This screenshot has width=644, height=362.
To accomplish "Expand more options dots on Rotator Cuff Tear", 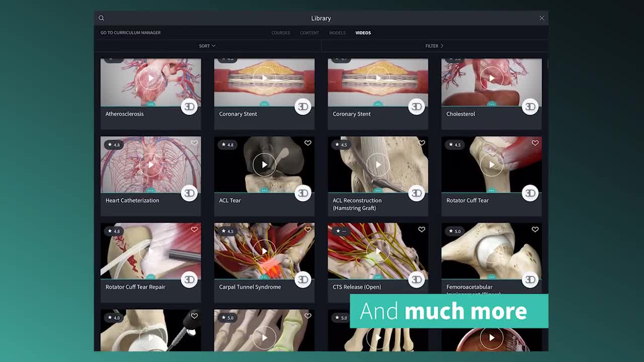I will coord(492,191).
